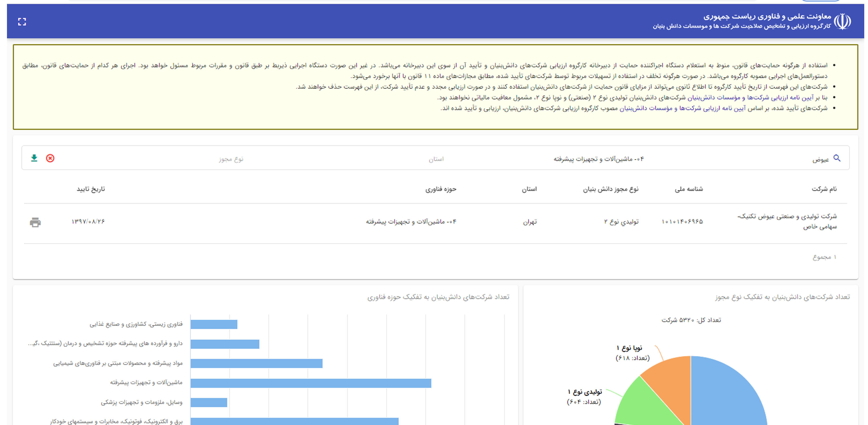Click chart title تعداد شرکت‌های دانش‌بنیان به تفکیک نوع مجوز
Screen dimensions: 868x425
(x=783, y=297)
